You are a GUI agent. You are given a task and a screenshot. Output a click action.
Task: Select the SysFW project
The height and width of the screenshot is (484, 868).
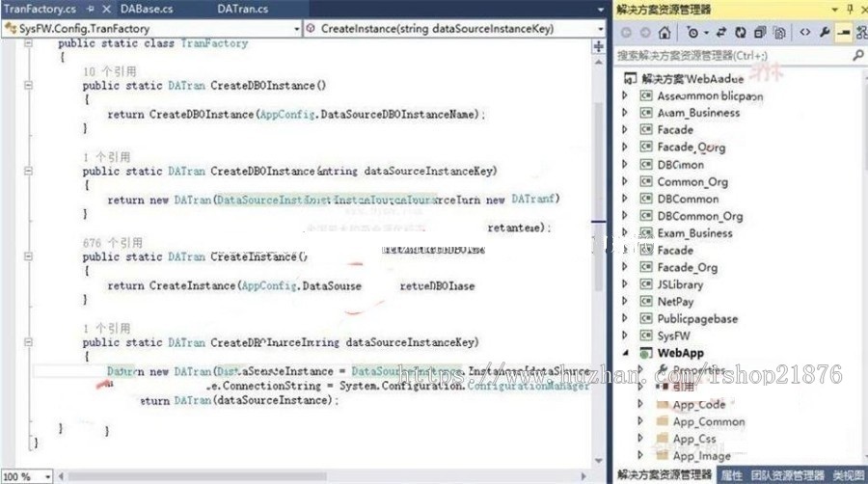tap(674, 336)
